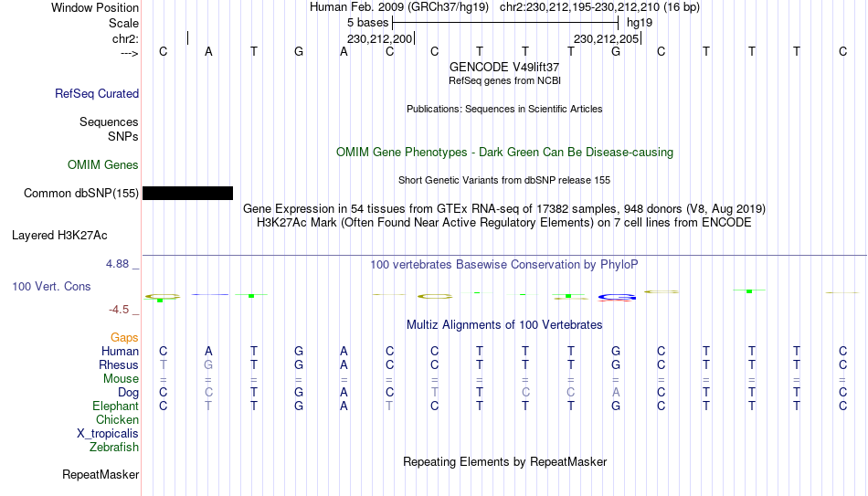Open GENCODE V49lift37 track title
Viewport: 868px width, 496px height.
point(504,67)
